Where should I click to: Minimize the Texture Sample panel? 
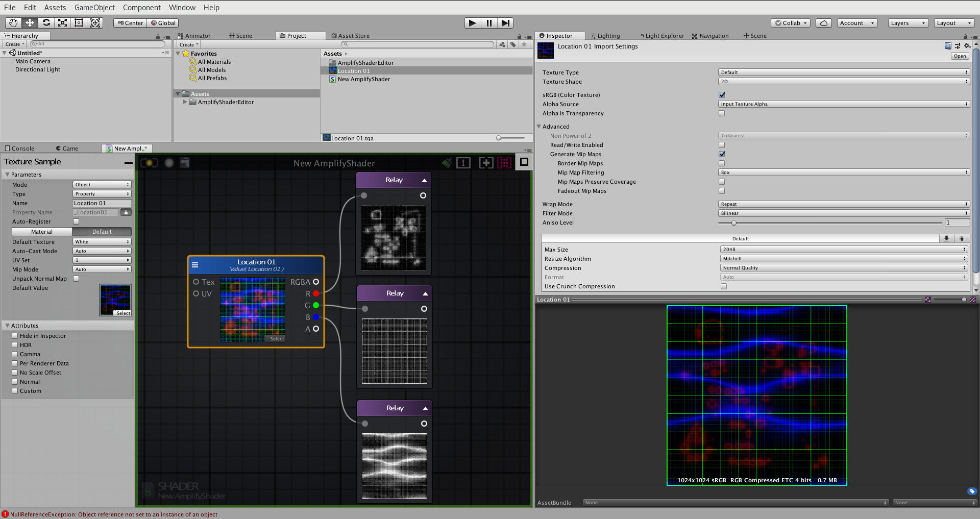click(x=128, y=163)
